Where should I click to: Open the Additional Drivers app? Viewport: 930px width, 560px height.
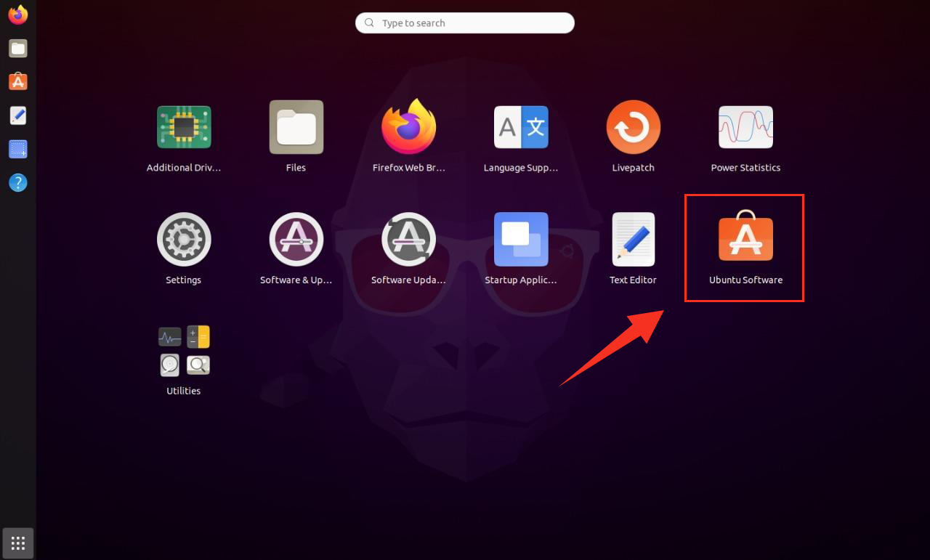tap(184, 127)
